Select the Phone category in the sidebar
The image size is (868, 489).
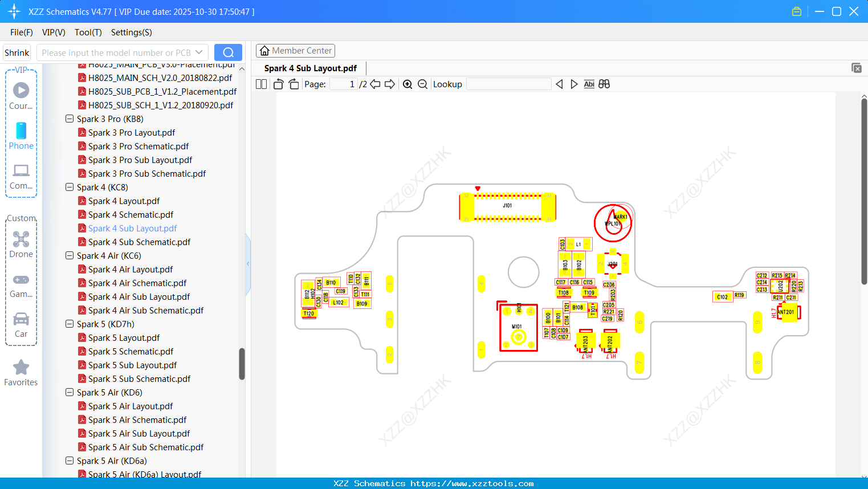[x=21, y=137]
